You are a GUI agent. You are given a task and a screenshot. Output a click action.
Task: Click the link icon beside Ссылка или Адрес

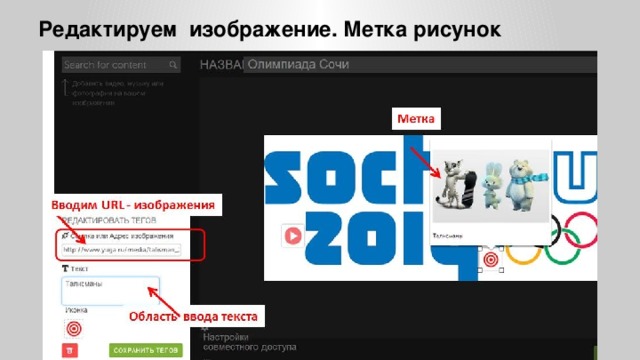pyautogui.click(x=65, y=236)
